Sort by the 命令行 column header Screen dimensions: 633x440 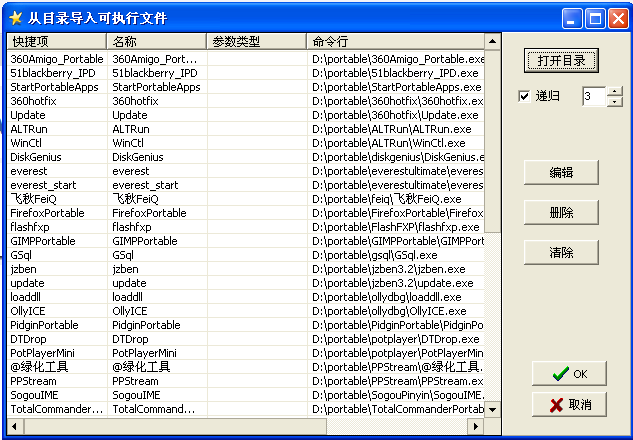coord(396,41)
